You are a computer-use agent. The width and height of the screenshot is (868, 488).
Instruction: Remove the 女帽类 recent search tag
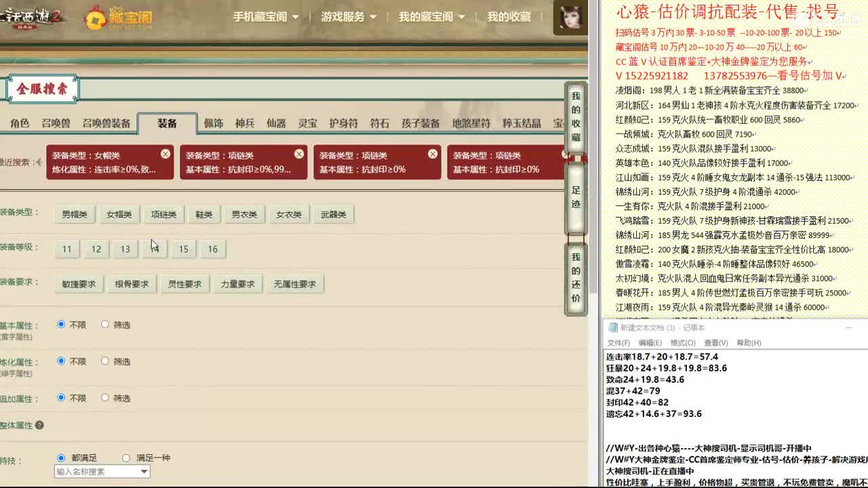click(165, 155)
